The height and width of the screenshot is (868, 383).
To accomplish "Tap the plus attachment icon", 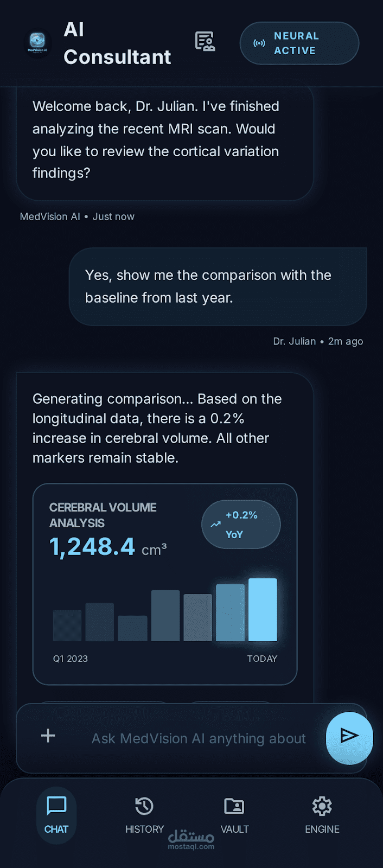I will click(x=48, y=735).
